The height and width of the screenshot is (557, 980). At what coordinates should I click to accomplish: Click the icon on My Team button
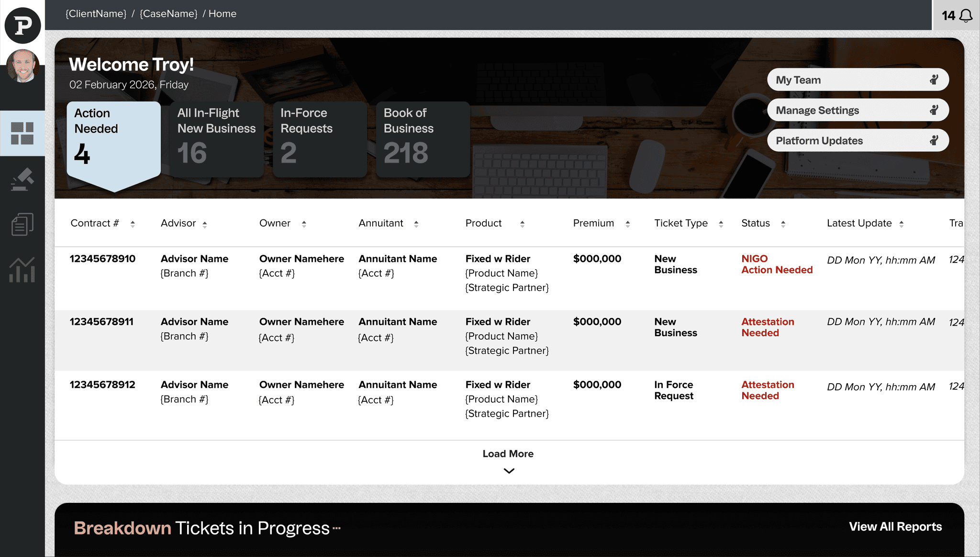(x=934, y=80)
